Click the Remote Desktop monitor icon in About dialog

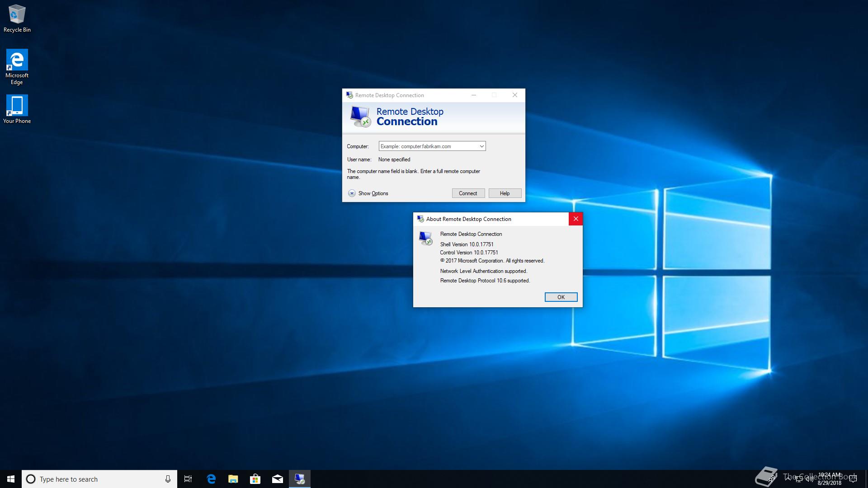(425, 238)
